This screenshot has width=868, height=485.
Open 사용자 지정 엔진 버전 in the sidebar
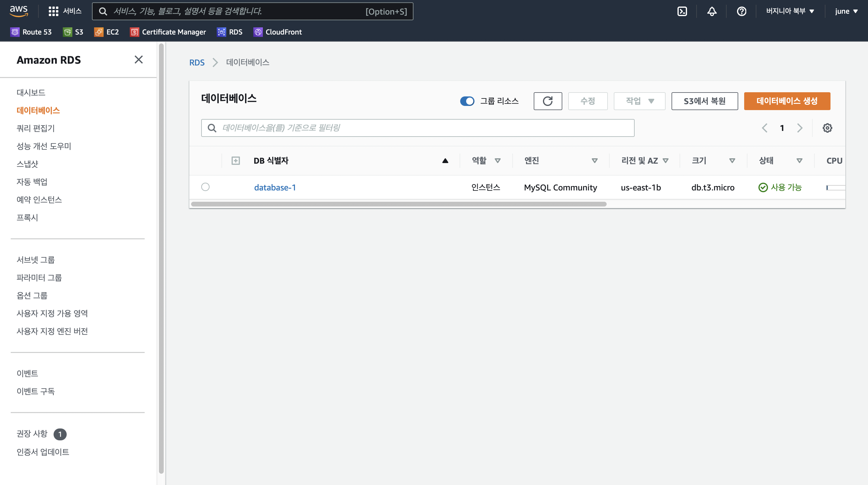(x=52, y=331)
